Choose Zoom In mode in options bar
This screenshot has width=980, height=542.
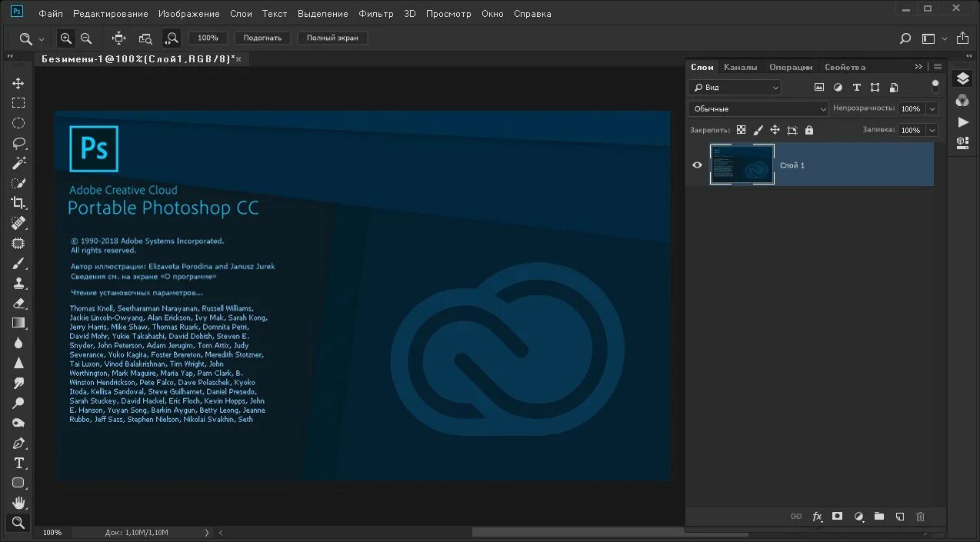click(66, 38)
